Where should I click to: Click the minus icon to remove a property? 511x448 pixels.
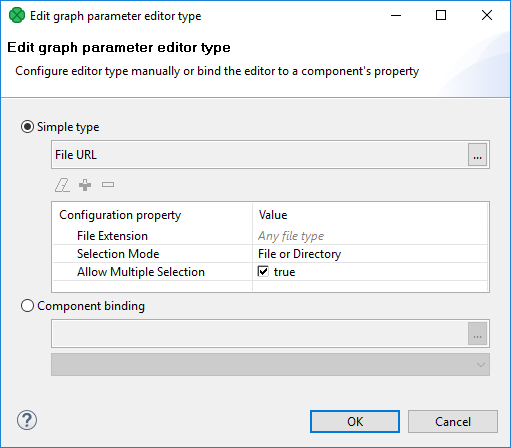coord(108,184)
